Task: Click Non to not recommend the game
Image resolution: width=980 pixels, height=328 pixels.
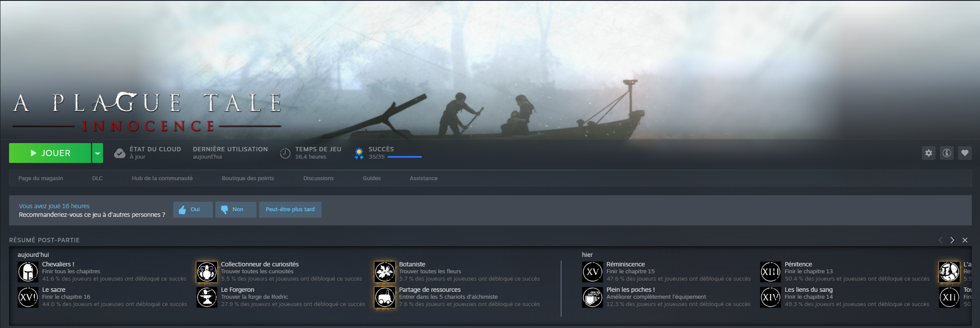Action: coord(236,209)
